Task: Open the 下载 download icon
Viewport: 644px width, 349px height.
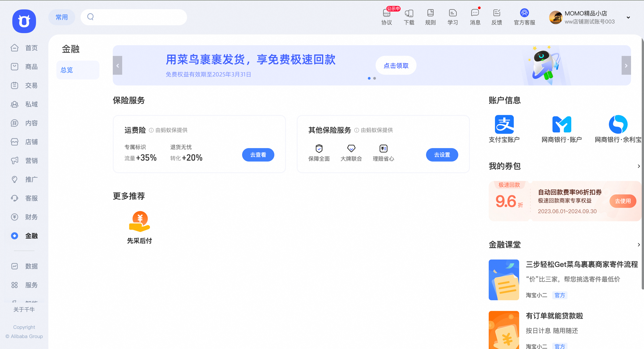Action: [x=409, y=17]
